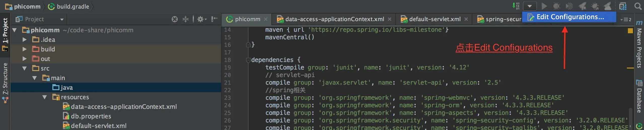Choose Edit Configurations... menu entry
This screenshot has width=644, height=130.
coord(570,17)
